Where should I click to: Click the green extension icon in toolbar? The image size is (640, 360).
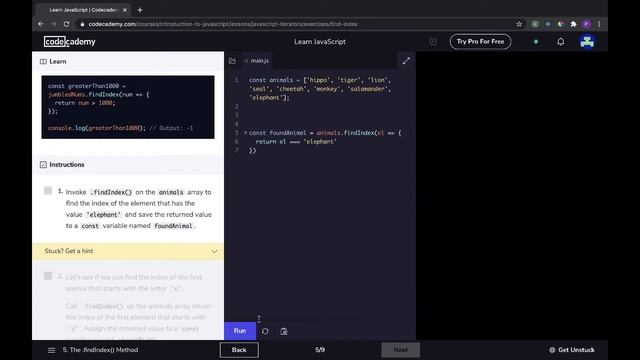point(535,24)
